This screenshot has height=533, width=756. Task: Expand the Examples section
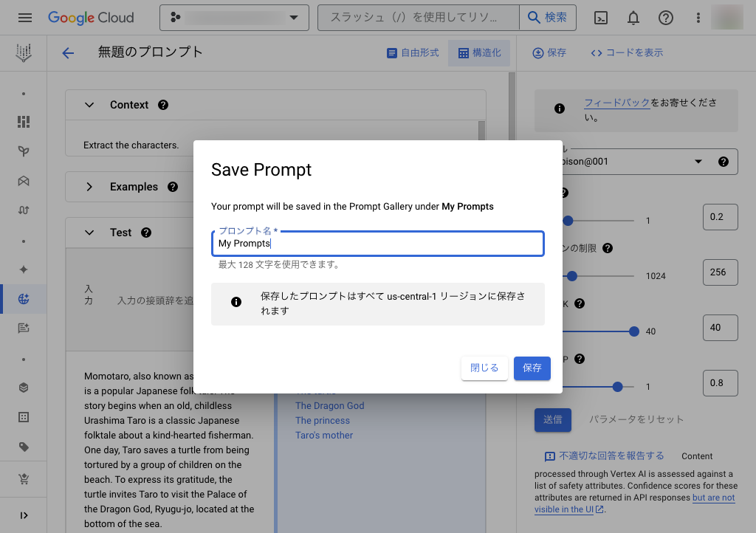coord(89,187)
